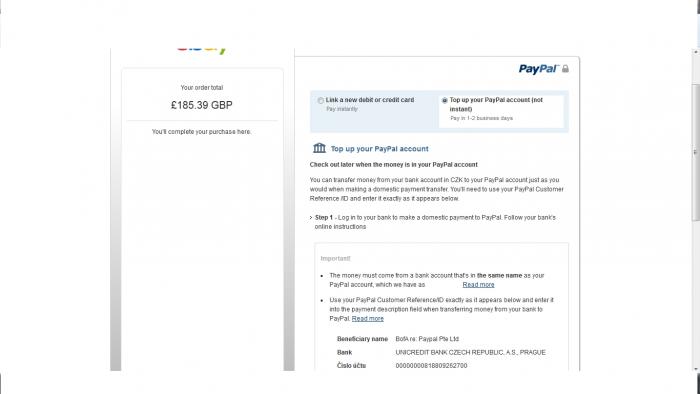The width and height of the screenshot is (700, 394).
Task: Click the page scrollbar up arrow
Action: click(x=696, y=52)
